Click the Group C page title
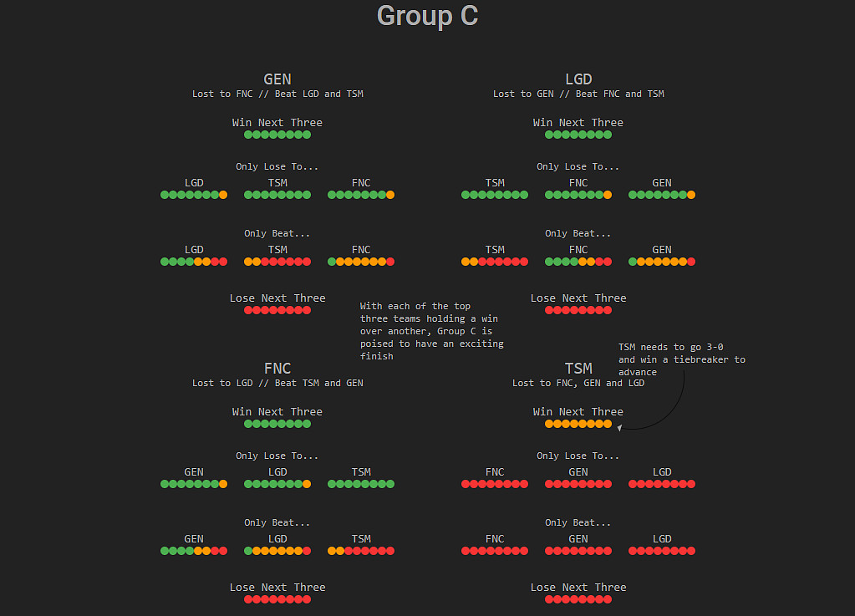The height and width of the screenshot is (616, 855). tap(427, 16)
